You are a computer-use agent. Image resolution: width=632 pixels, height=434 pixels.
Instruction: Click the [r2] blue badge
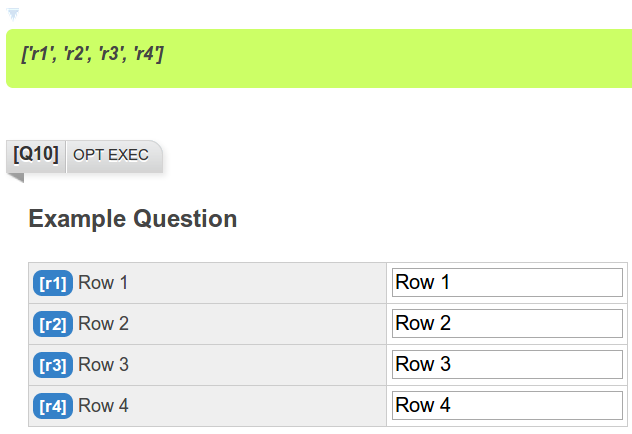[x=53, y=324]
